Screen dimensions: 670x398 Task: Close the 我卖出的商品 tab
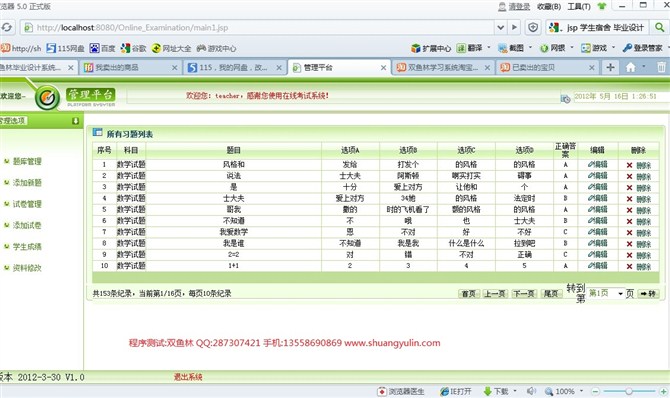(x=174, y=68)
